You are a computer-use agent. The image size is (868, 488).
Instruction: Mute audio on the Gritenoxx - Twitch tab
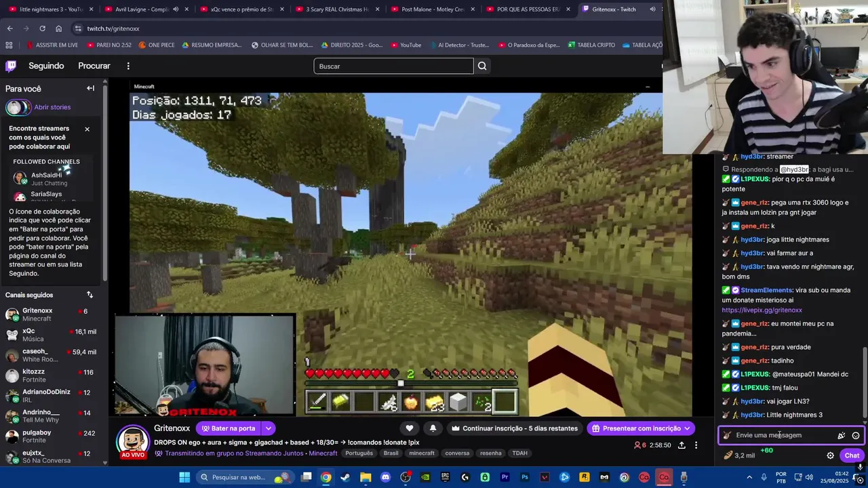[652, 9]
